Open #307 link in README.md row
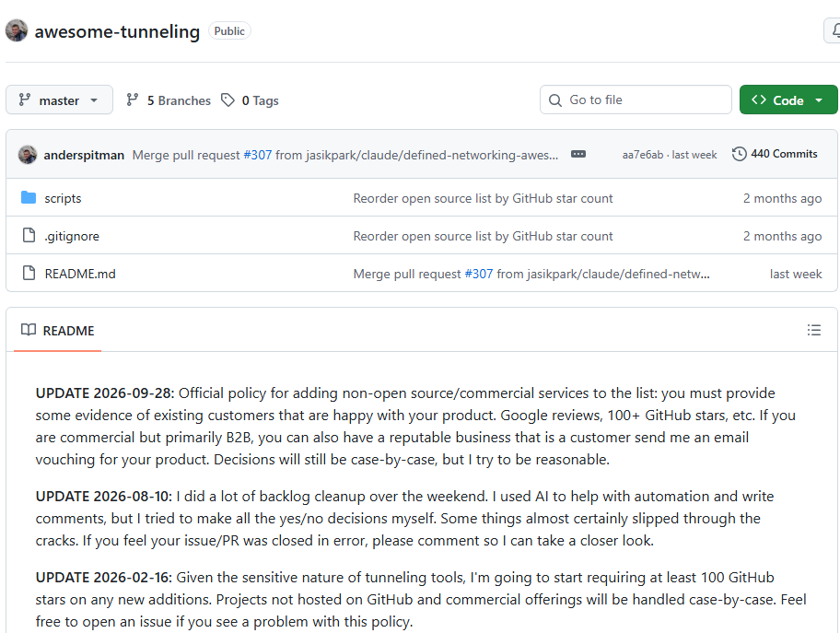This screenshot has width=840, height=633. (479, 274)
